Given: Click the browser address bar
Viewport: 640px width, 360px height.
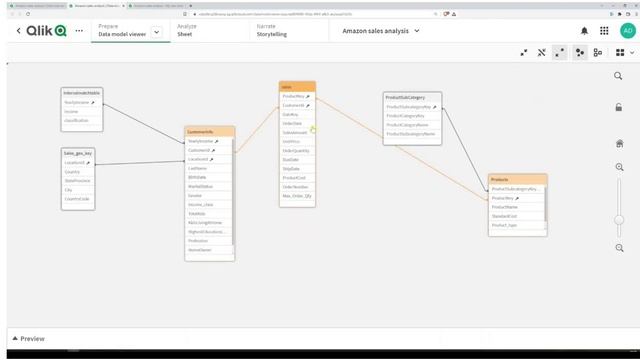Looking at the screenshot, I should coord(314,14).
